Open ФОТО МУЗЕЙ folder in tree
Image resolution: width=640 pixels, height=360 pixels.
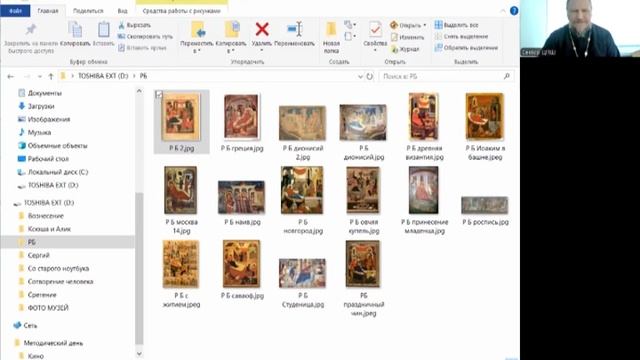pyautogui.click(x=44, y=308)
